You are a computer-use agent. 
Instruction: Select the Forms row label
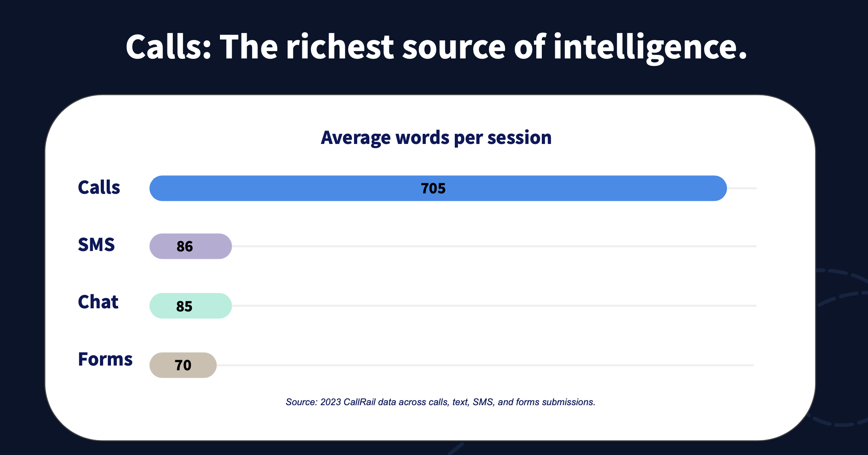[105, 359]
